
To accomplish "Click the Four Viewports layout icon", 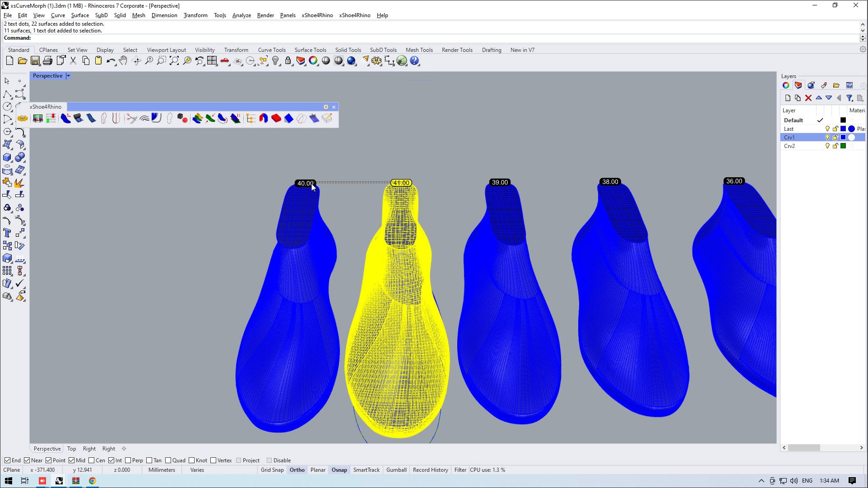I will (212, 61).
